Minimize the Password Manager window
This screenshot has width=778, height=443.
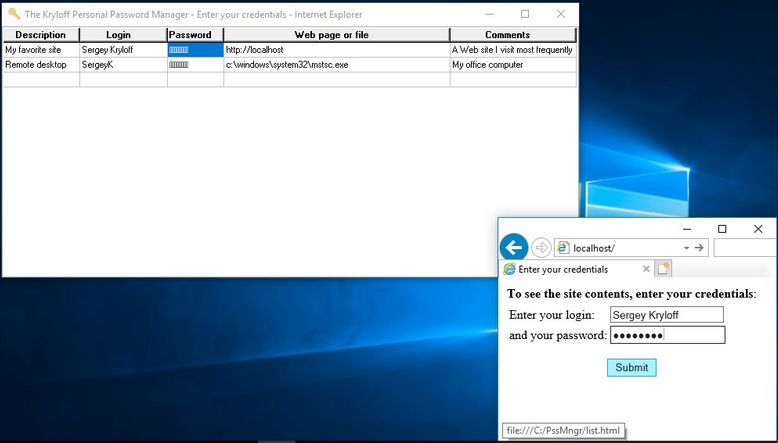tap(489, 14)
